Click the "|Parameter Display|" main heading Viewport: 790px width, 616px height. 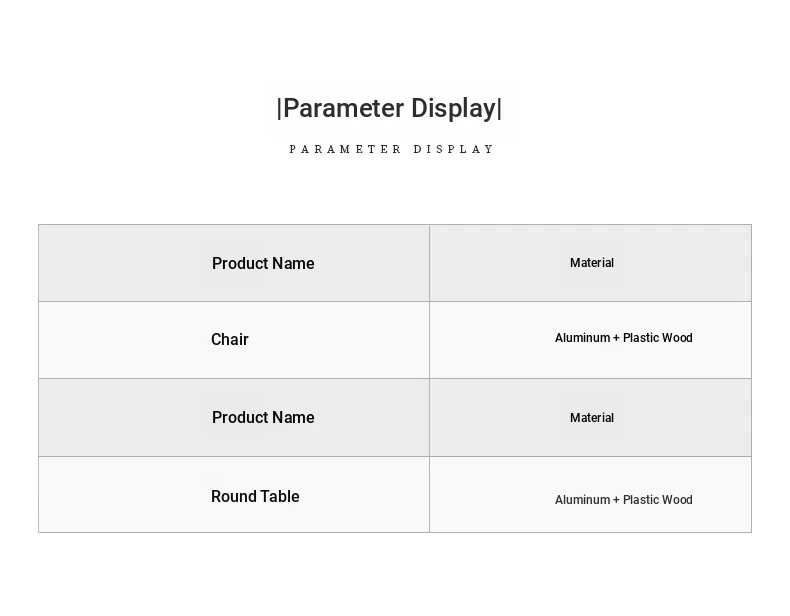click(389, 108)
